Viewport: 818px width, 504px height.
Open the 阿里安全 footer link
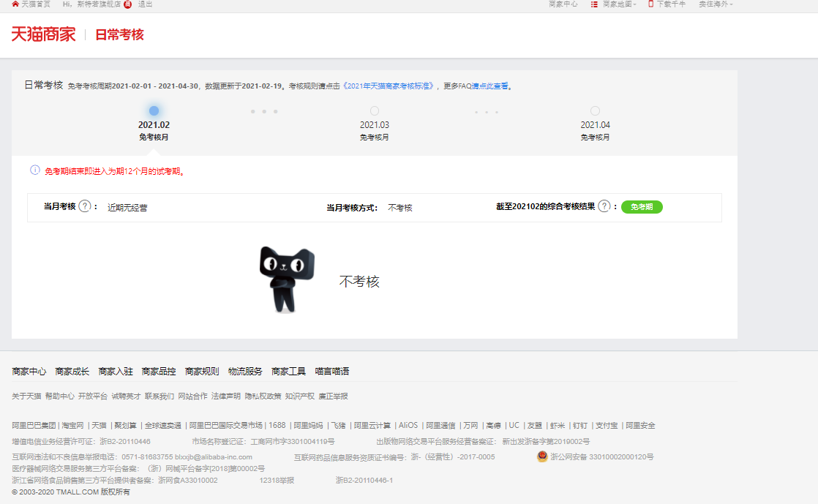pyautogui.click(x=641, y=426)
